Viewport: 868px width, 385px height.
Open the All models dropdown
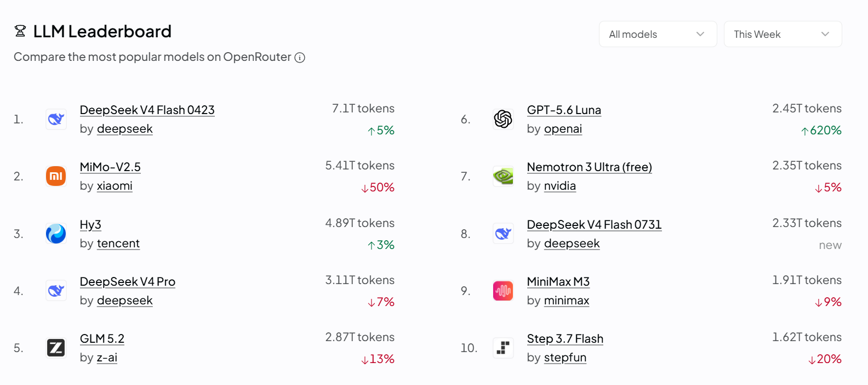658,34
